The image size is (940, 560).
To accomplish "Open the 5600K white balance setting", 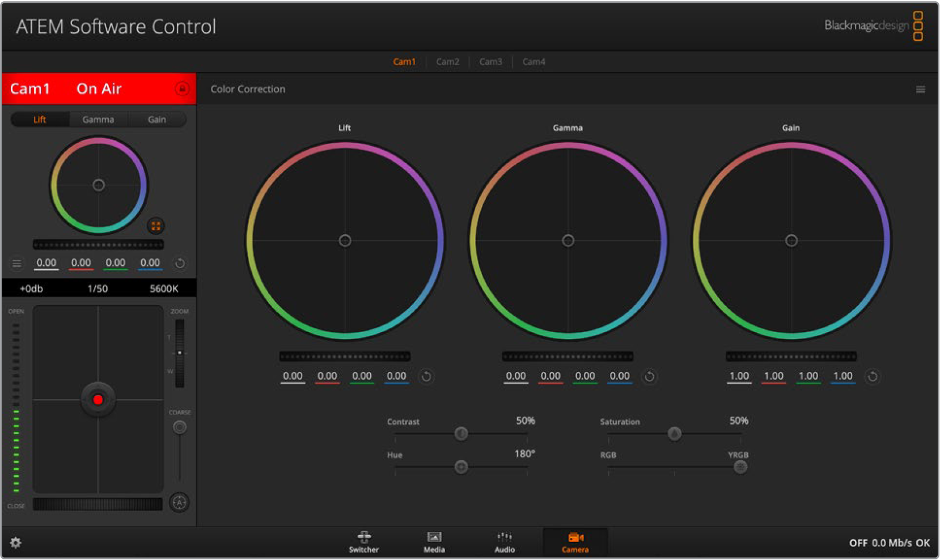I will coord(164,289).
